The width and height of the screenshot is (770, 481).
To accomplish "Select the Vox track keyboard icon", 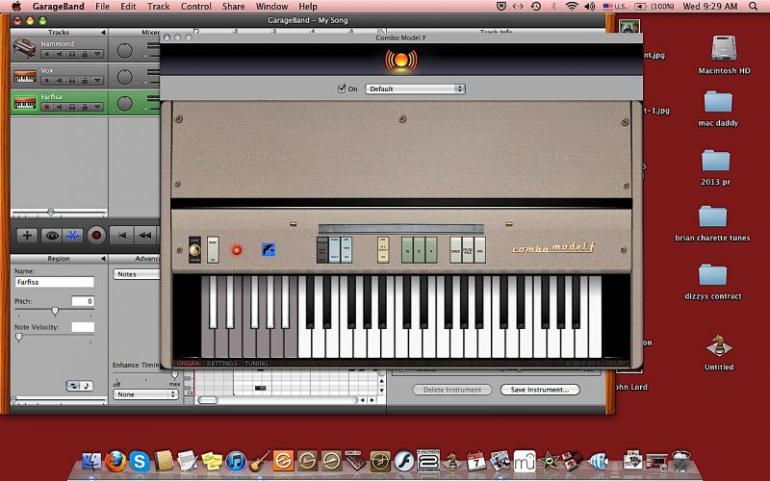I will pyautogui.click(x=25, y=77).
